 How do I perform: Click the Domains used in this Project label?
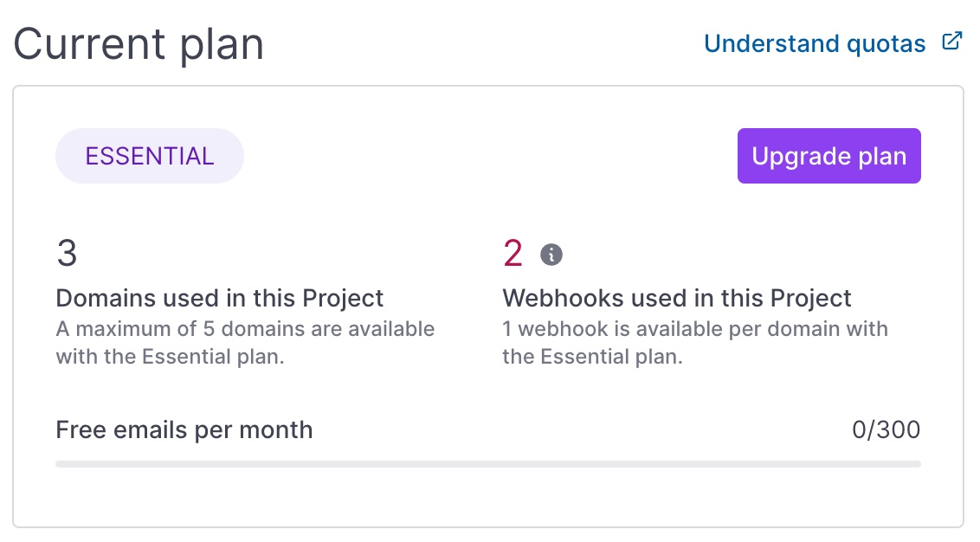[x=219, y=298]
